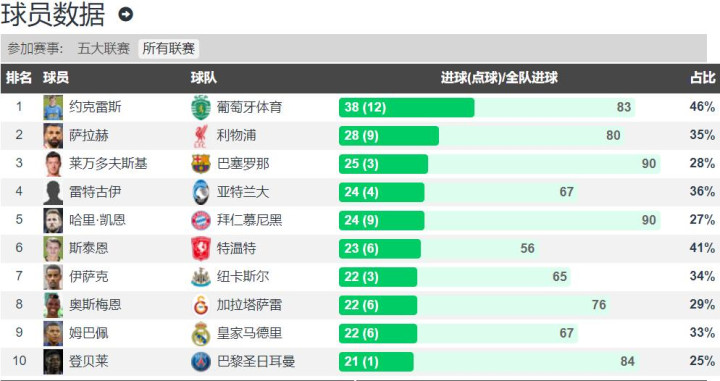Click the Sporting CP club crest
720x381 pixels.
[201, 107]
